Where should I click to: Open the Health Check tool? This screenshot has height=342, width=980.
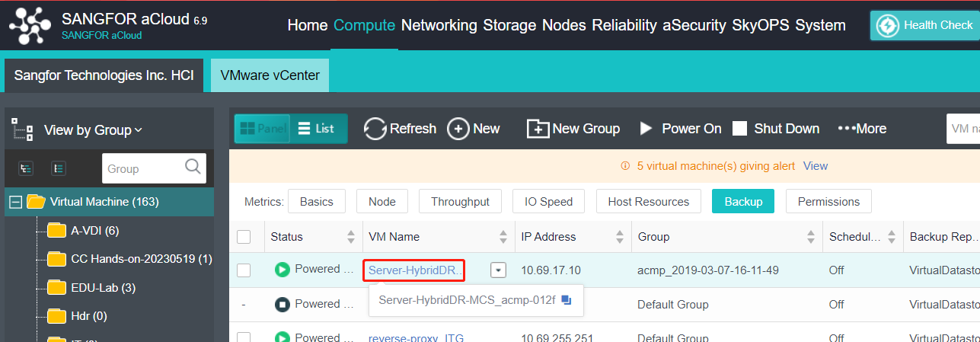point(925,25)
